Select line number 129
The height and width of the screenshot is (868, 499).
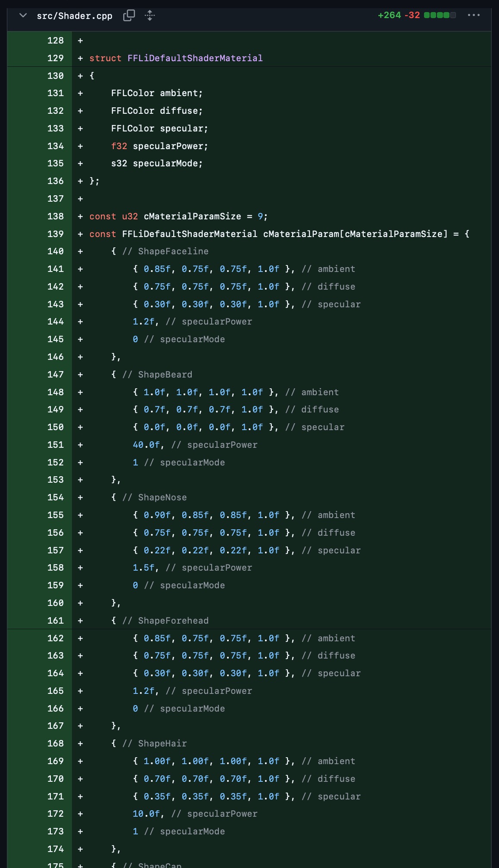(55, 58)
